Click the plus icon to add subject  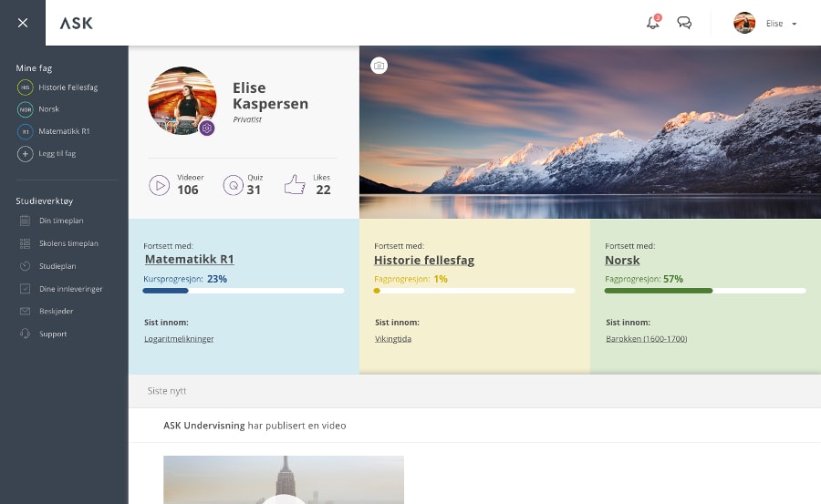pyautogui.click(x=26, y=154)
